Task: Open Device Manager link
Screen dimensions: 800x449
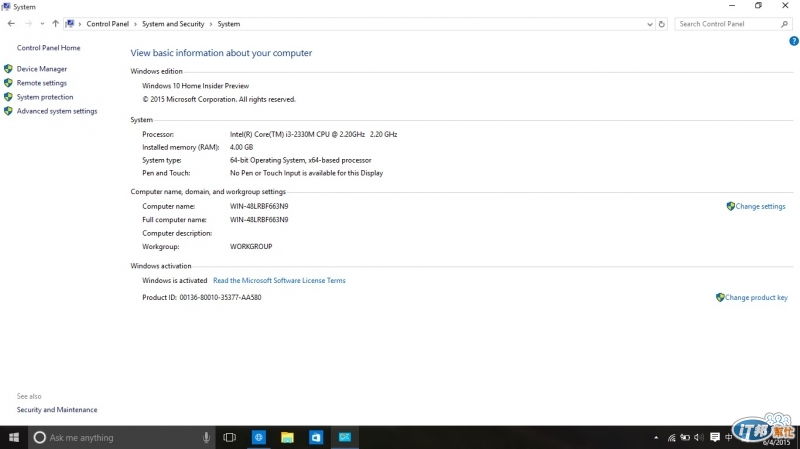Action: (x=42, y=69)
